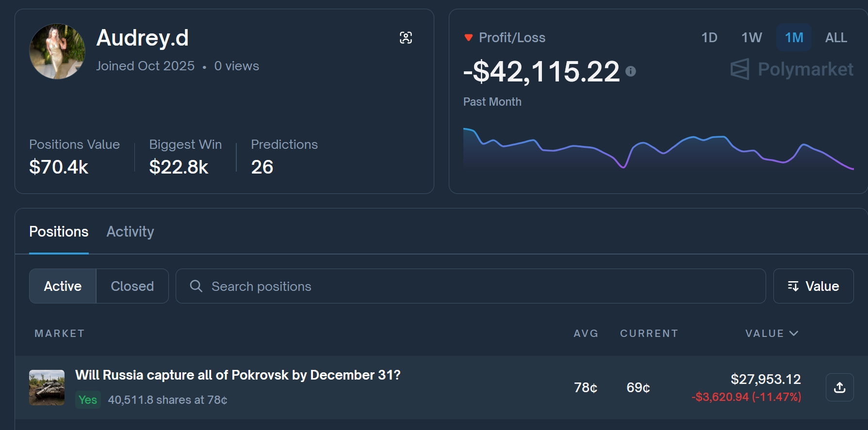Click the $27,953.12 position value
The width and height of the screenshot is (868, 430).
[x=766, y=379]
